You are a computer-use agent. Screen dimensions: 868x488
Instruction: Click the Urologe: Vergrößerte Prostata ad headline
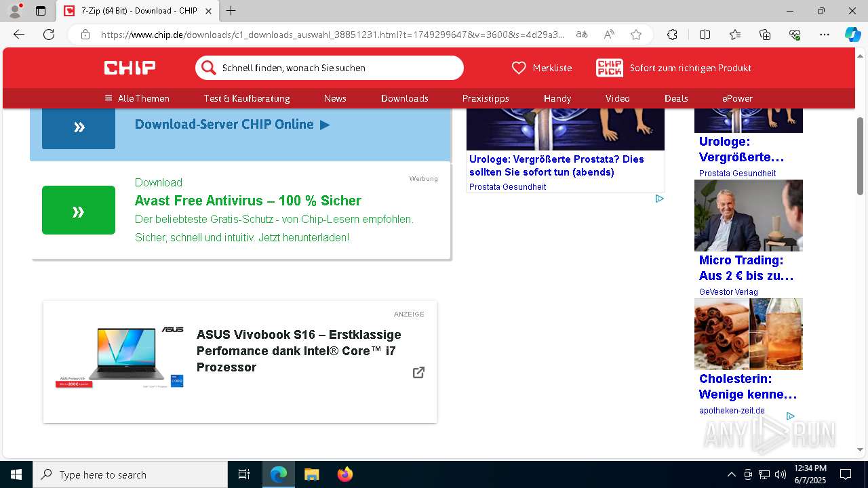point(557,165)
